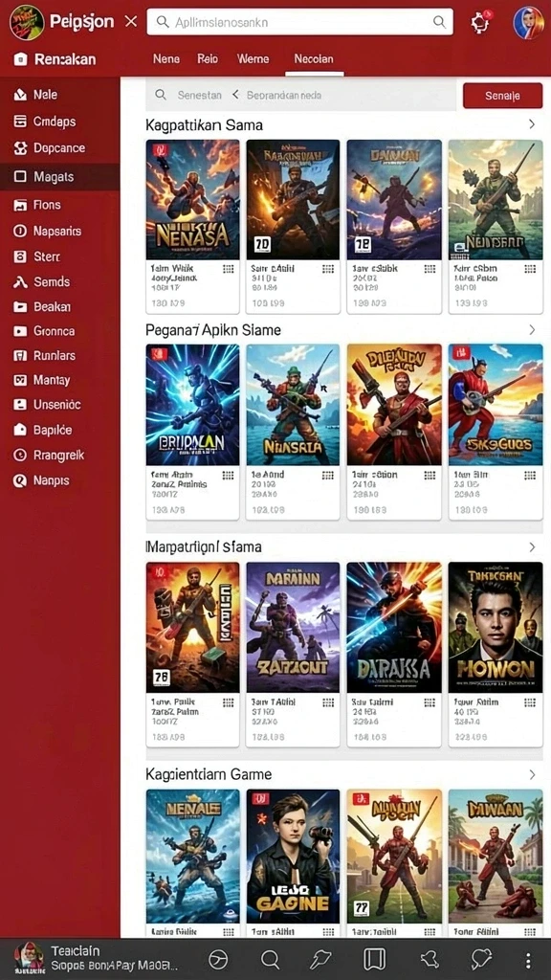This screenshot has width=551, height=980.
Task: Select Magats in the sidebar
Action: 60,177
